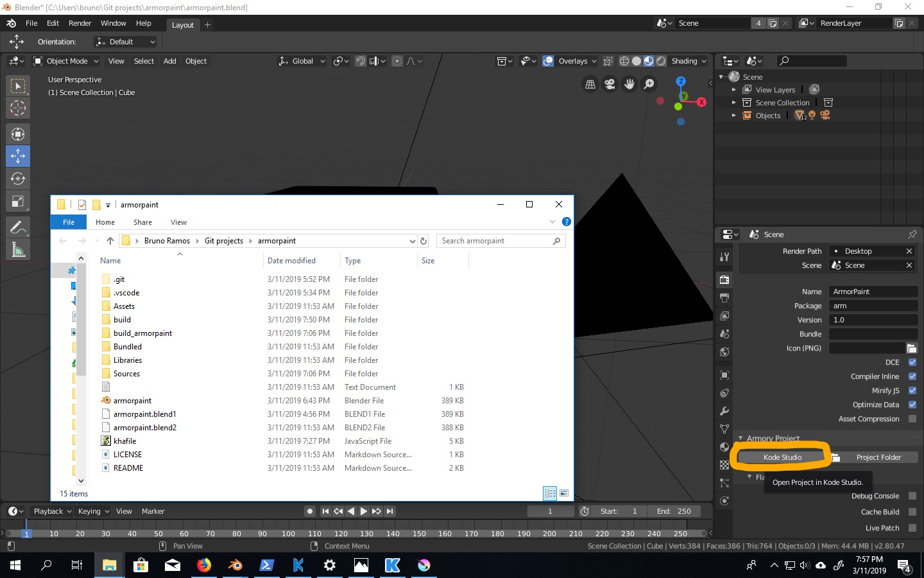Uncheck Compiler Inline option
The height and width of the screenshot is (578, 924).
pyautogui.click(x=912, y=376)
